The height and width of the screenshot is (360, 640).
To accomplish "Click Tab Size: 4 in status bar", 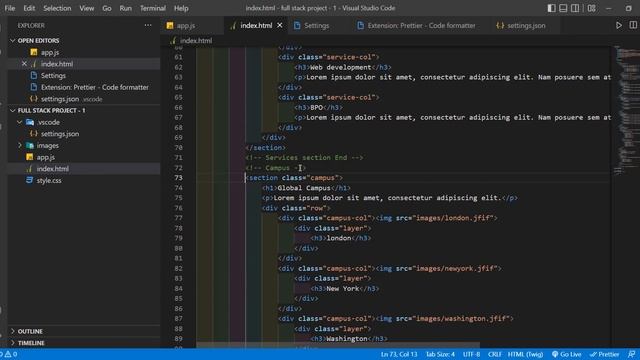I will pyautogui.click(x=440, y=354).
